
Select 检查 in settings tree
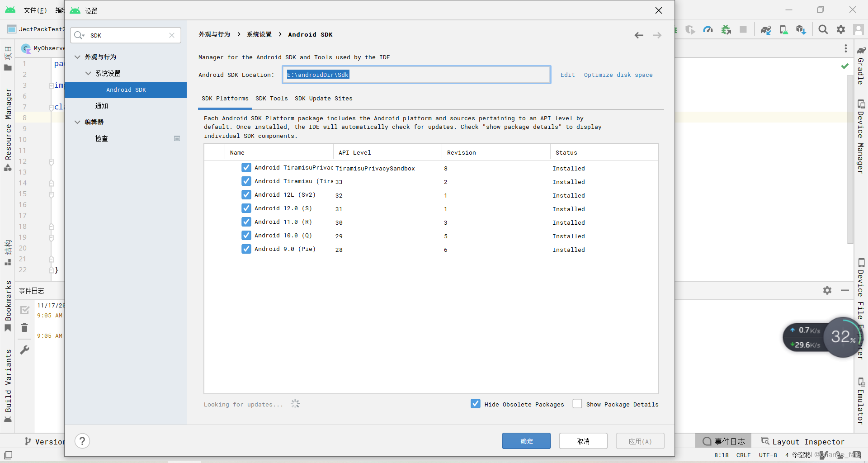click(x=101, y=138)
